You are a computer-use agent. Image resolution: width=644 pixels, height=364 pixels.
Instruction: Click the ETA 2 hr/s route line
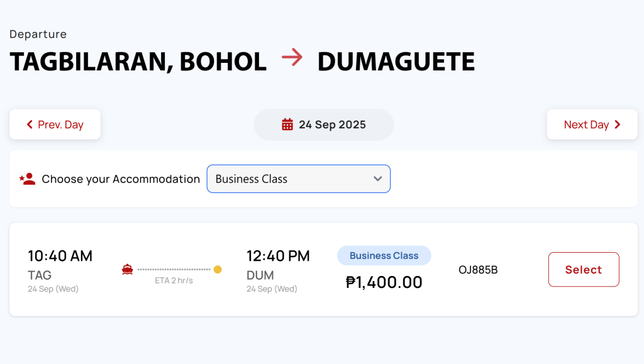coord(174,270)
